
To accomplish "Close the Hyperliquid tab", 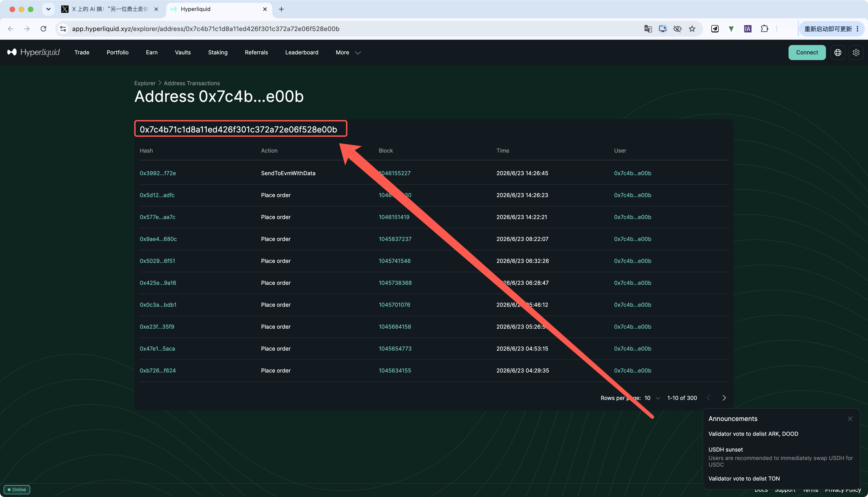I will [265, 9].
